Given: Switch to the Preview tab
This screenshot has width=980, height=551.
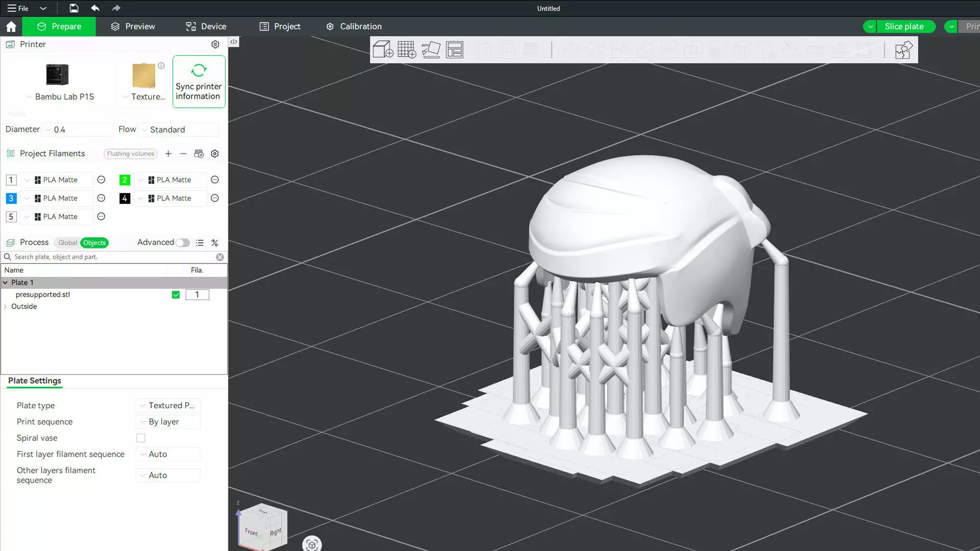Looking at the screenshot, I should (133, 27).
